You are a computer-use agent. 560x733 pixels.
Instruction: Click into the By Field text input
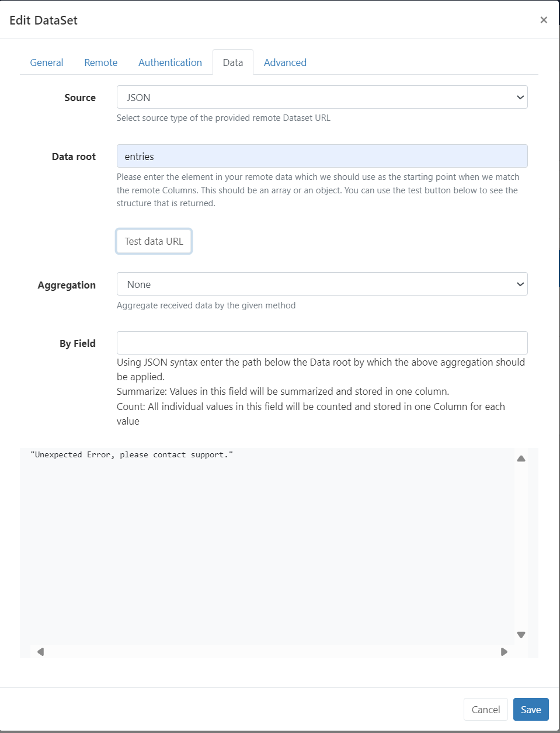[x=322, y=343]
